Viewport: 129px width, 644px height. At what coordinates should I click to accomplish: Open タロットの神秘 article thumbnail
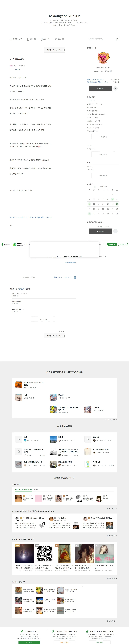(64, 554)
